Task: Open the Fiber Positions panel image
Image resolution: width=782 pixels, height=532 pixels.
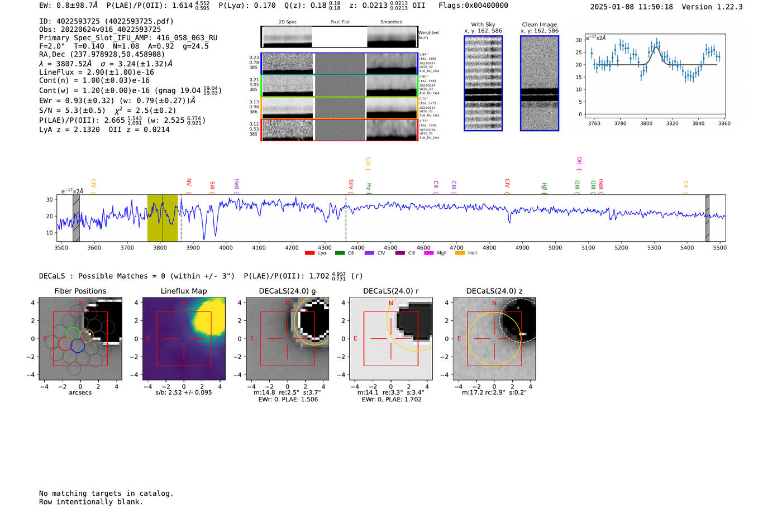Action: tap(80, 338)
